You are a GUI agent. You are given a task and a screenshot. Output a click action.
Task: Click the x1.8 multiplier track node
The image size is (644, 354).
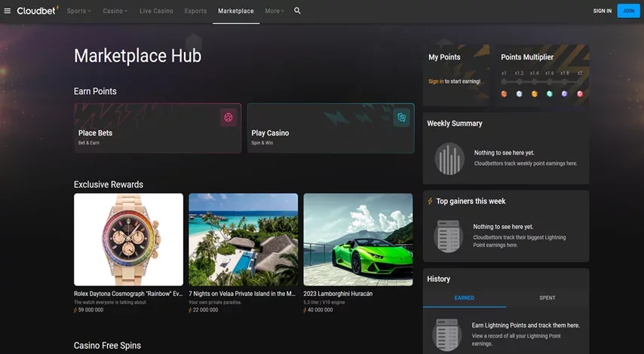point(565,81)
